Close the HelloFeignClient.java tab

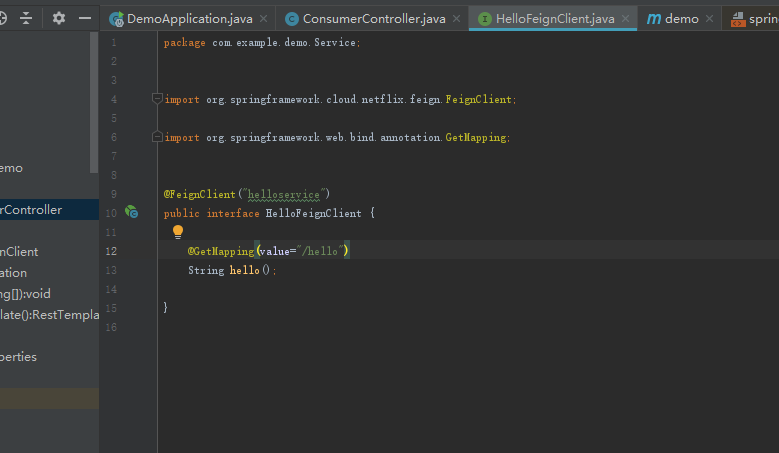click(x=626, y=19)
